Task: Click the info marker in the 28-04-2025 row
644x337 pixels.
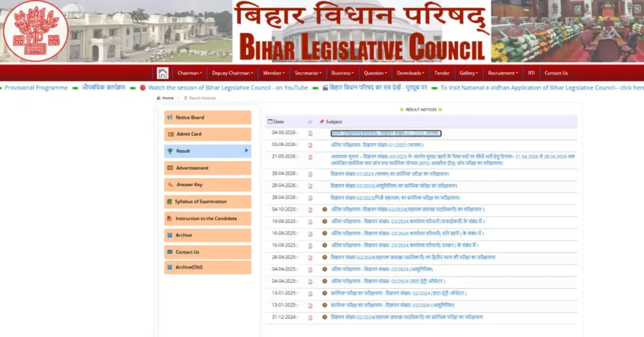Action: tap(325, 257)
